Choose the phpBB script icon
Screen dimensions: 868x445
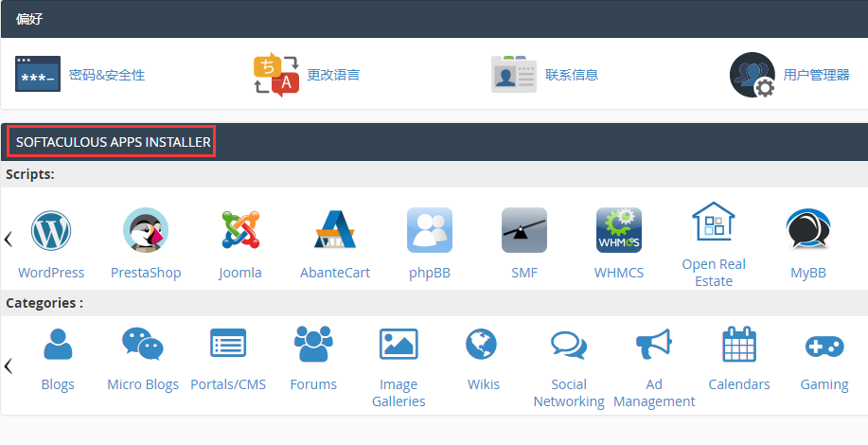click(x=430, y=230)
